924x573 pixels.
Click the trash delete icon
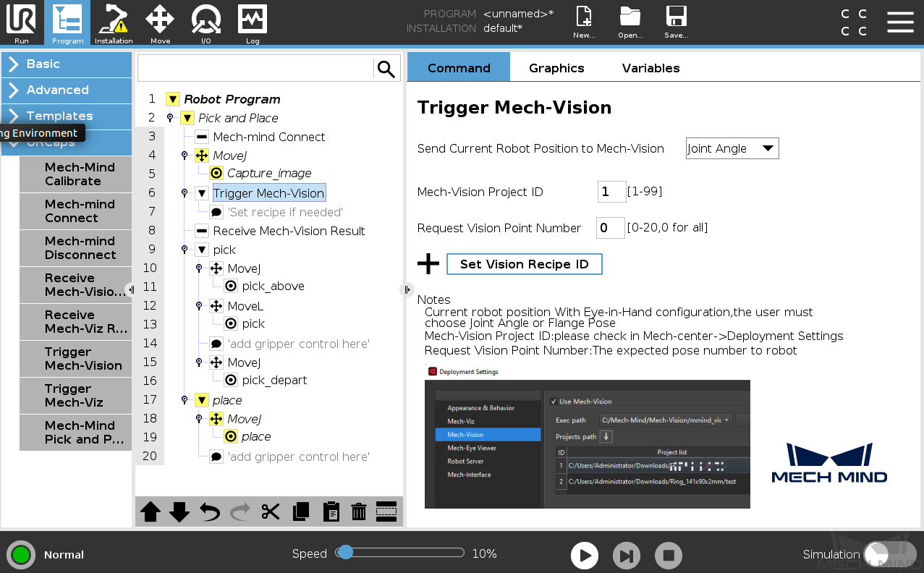pyautogui.click(x=358, y=512)
